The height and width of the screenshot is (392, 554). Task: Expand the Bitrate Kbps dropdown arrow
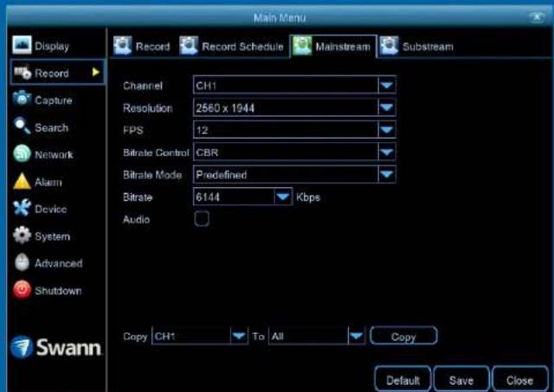point(283,196)
